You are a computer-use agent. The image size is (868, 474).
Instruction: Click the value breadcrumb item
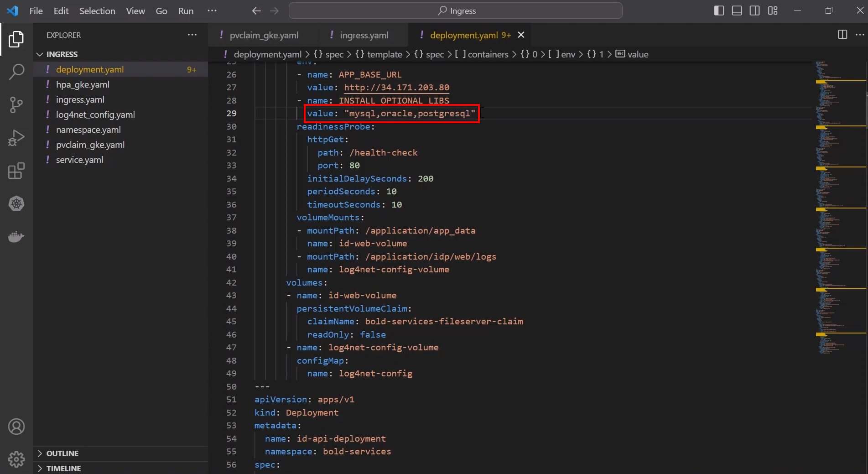tap(632, 54)
